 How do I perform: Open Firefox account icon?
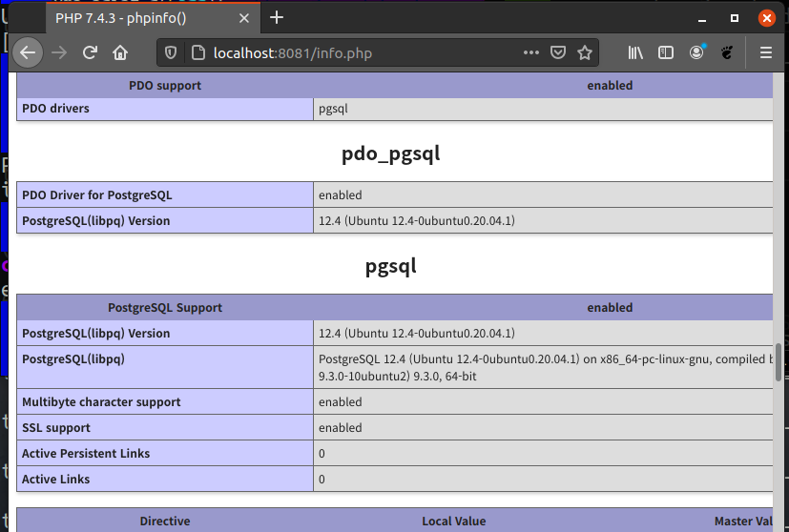click(x=696, y=52)
